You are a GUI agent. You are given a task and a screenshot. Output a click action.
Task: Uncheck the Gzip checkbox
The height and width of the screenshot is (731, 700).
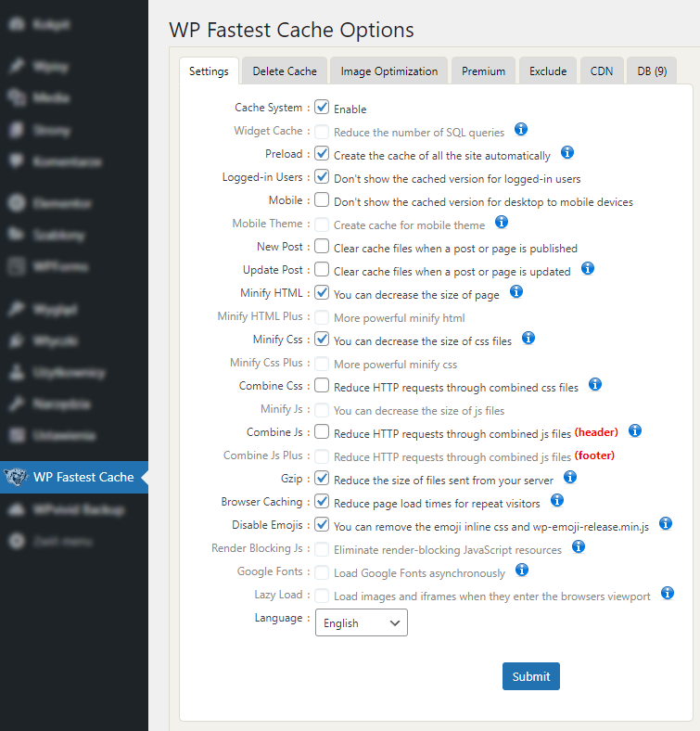click(x=322, y=479)
